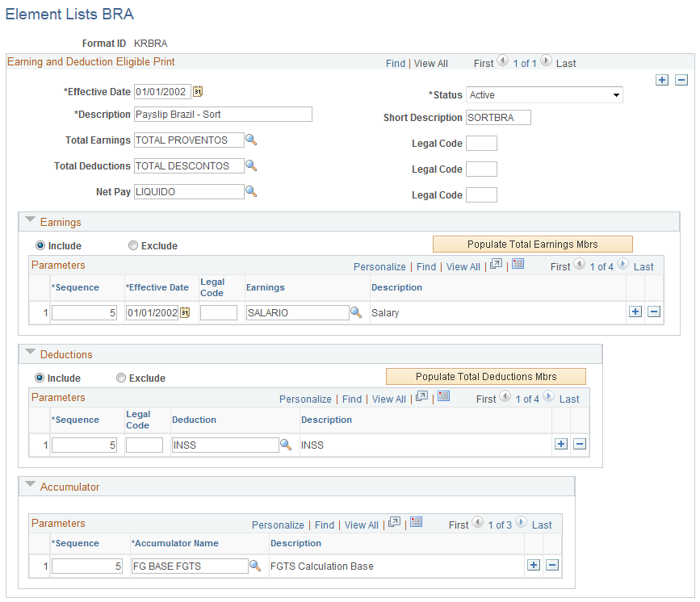
Task: Sort Accumulator grid by Accumulator Name header
Action: 174,543
